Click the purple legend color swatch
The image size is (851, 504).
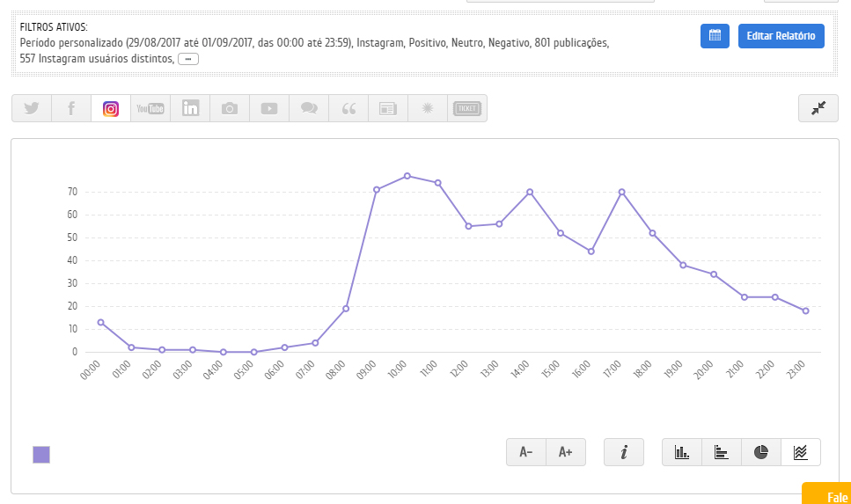(41, 455)
